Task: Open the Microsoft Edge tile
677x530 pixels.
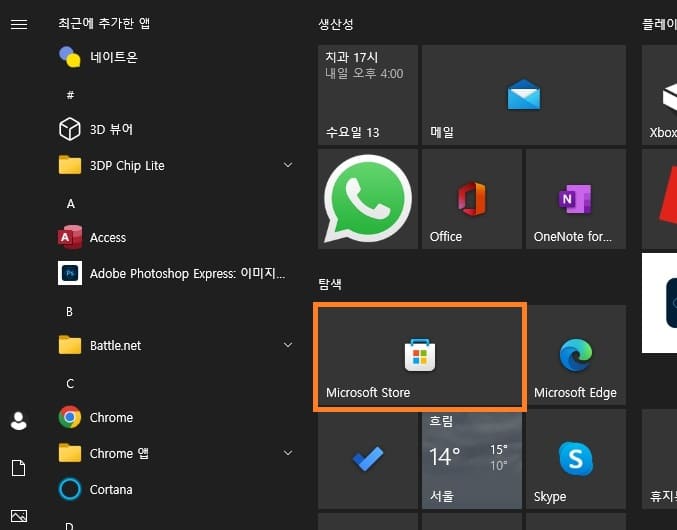Action: coord(576,355)
